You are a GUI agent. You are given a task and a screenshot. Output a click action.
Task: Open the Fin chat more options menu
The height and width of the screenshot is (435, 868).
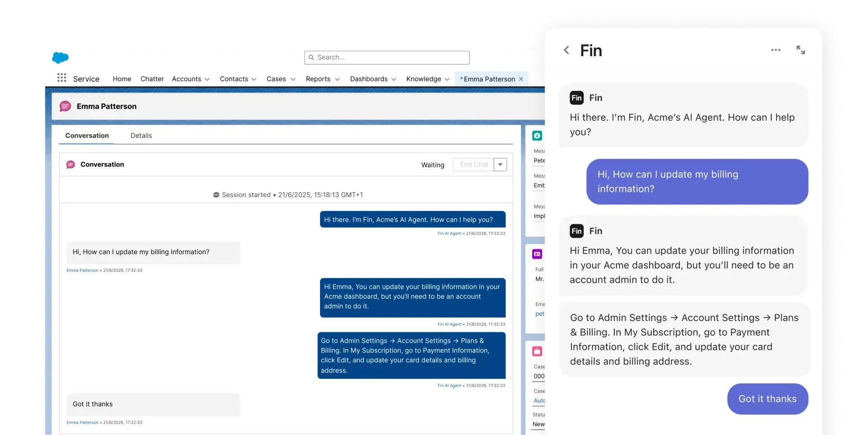click(x=776, y=50)
